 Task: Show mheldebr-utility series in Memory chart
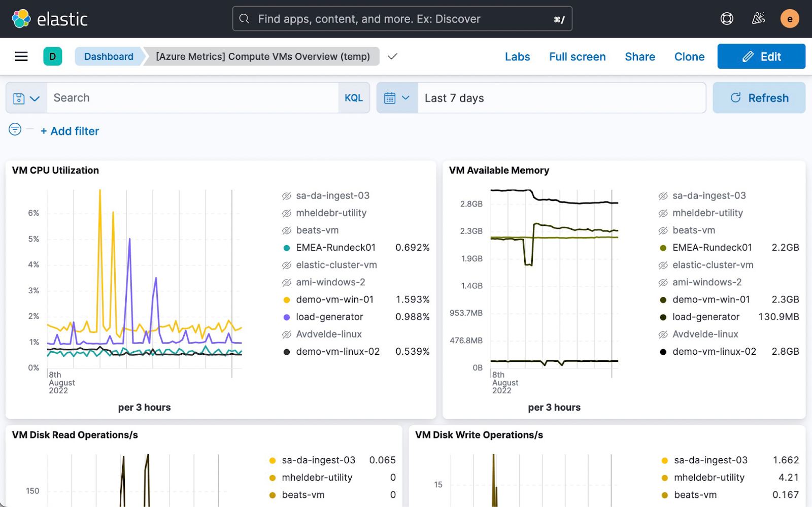pyautogui.click(x=663, y=213)
